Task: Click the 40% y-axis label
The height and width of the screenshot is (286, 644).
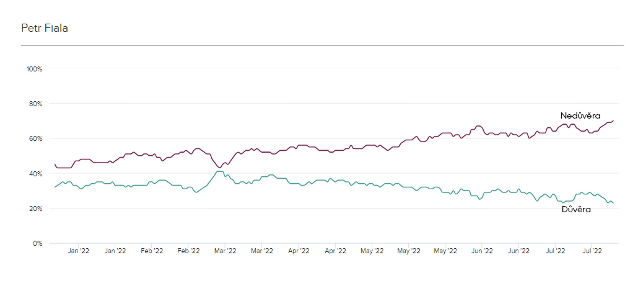Action: (36, 174)
